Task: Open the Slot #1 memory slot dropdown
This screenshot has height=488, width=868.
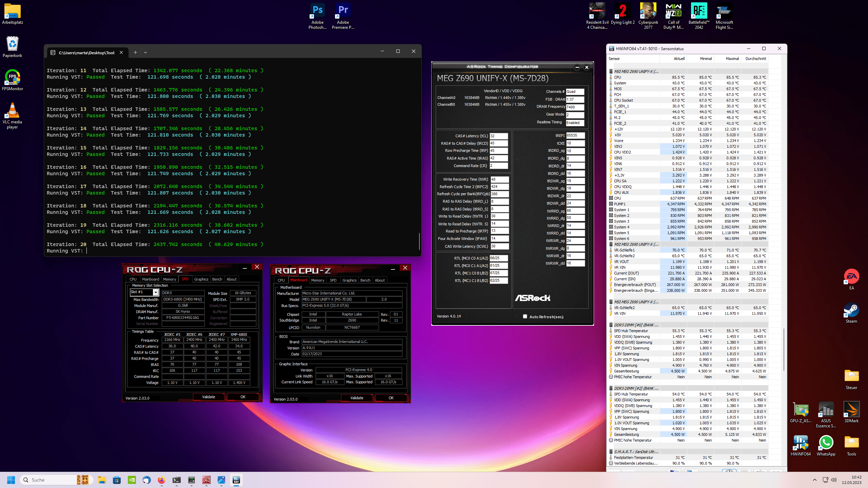Action: click(145, 292)
